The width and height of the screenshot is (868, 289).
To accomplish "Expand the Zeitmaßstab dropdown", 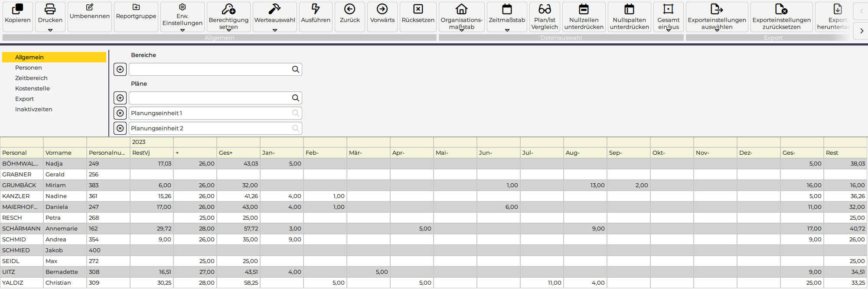I will (507, 30).
